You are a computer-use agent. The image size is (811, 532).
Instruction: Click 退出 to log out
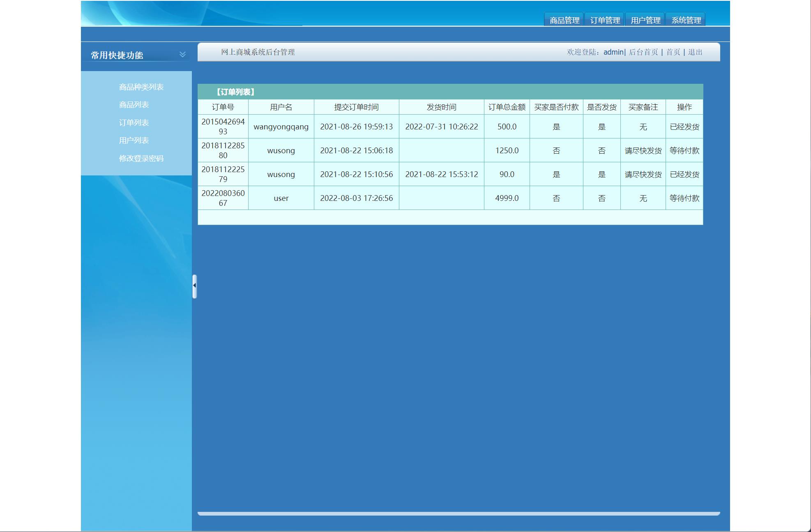pyautogui.click(x=695, y=52)
